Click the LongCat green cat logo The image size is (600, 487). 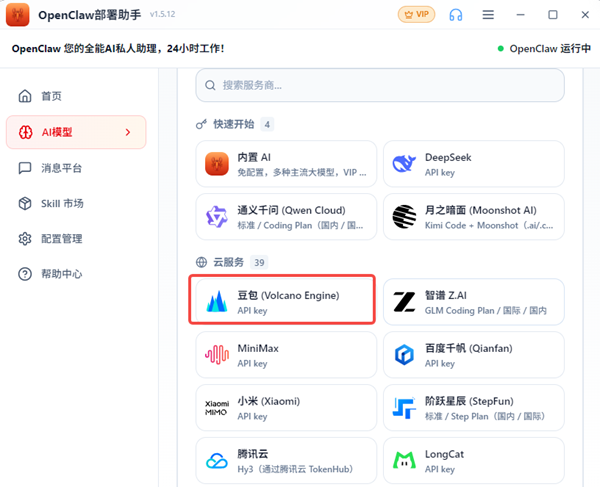coord(404,460)
